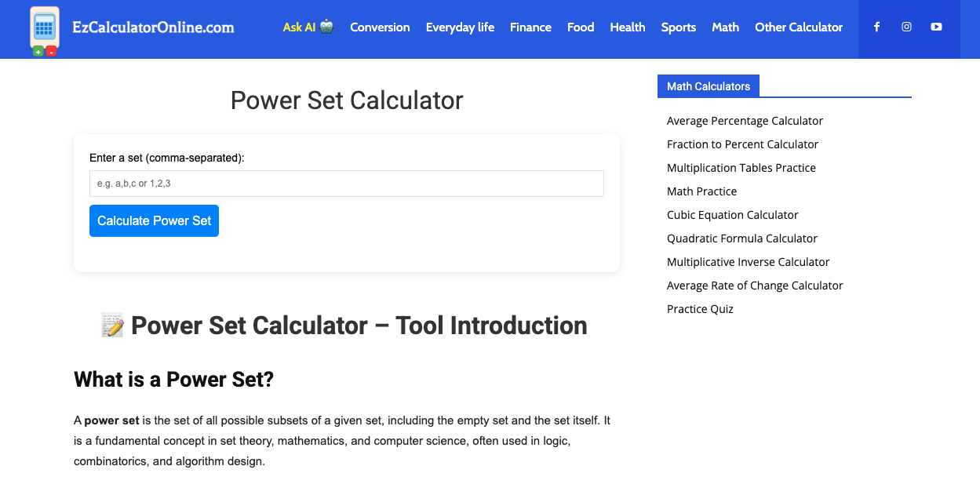Open the Practice Quiz link
This screenshot has width=980, height=484.
point(700,308)
